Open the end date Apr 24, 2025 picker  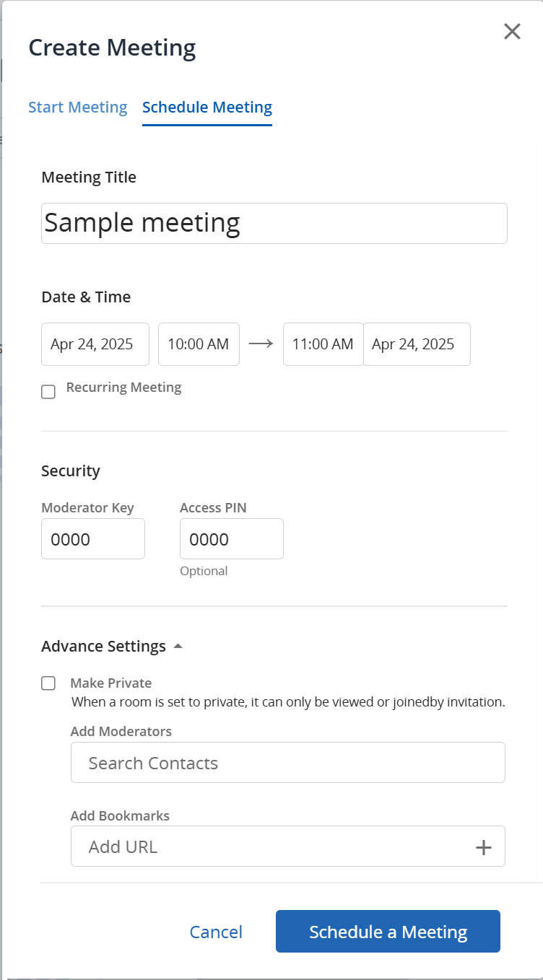[417, 344]
